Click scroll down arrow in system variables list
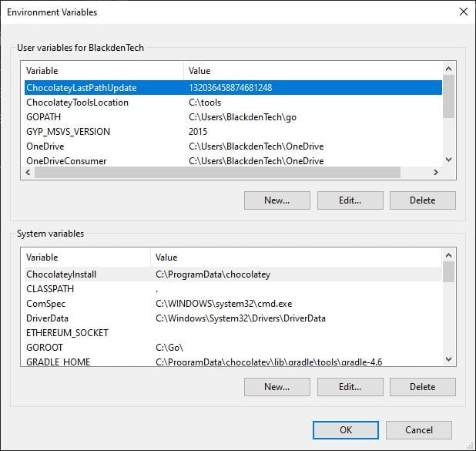Screen dimensions: 476x451 [x=448, y=359]
